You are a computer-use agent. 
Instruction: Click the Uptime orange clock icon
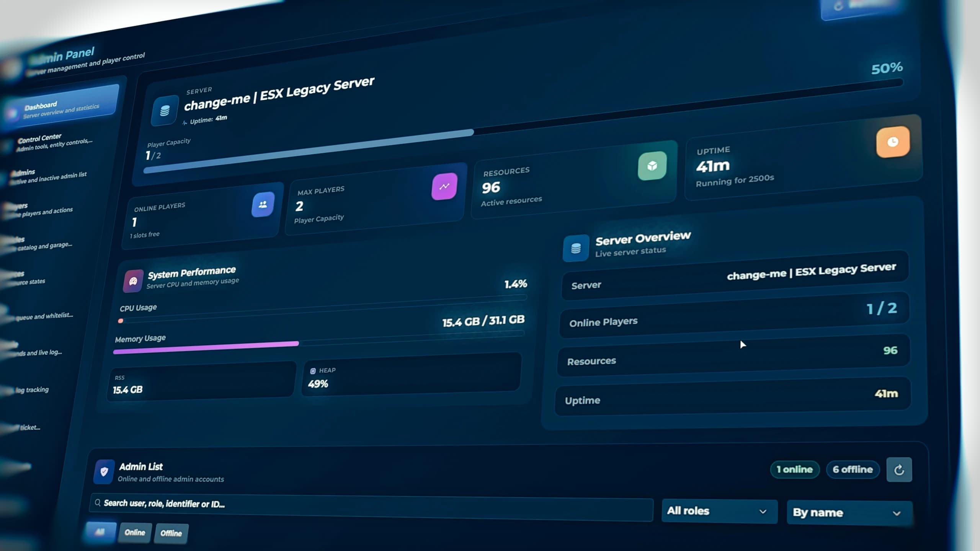click(893, 142)
